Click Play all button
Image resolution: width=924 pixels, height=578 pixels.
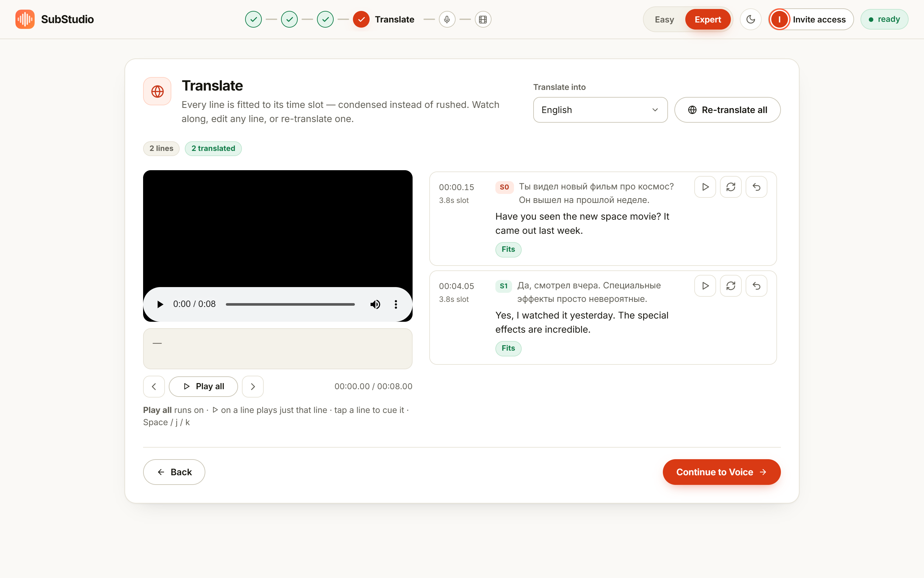(203, 387)
